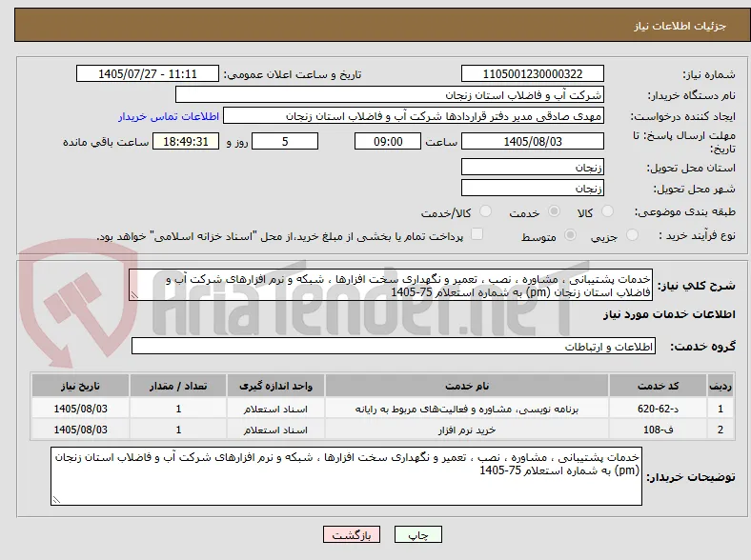
Task: Click the ساعت باقی مانده label
Action: 106,142
